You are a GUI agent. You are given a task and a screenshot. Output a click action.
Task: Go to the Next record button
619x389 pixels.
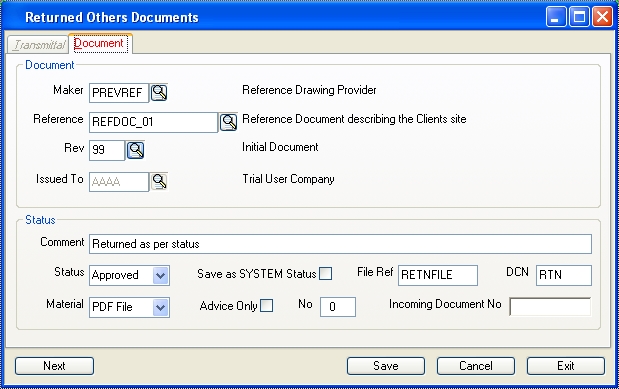[x=54, y=366]
